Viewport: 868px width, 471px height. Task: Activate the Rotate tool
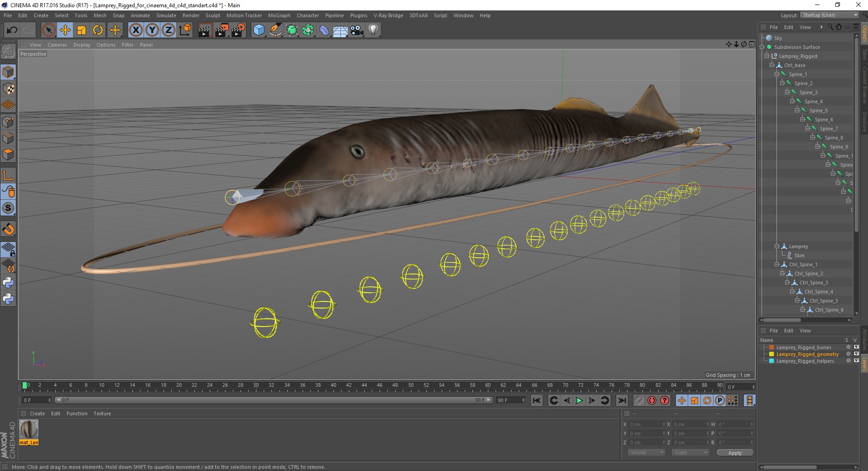[98, 30]
